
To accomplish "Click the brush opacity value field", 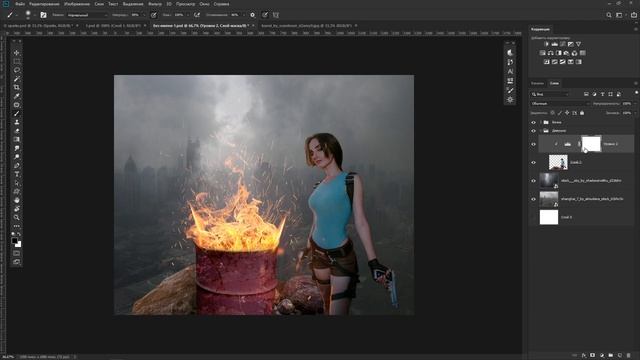I will (135, 15).
